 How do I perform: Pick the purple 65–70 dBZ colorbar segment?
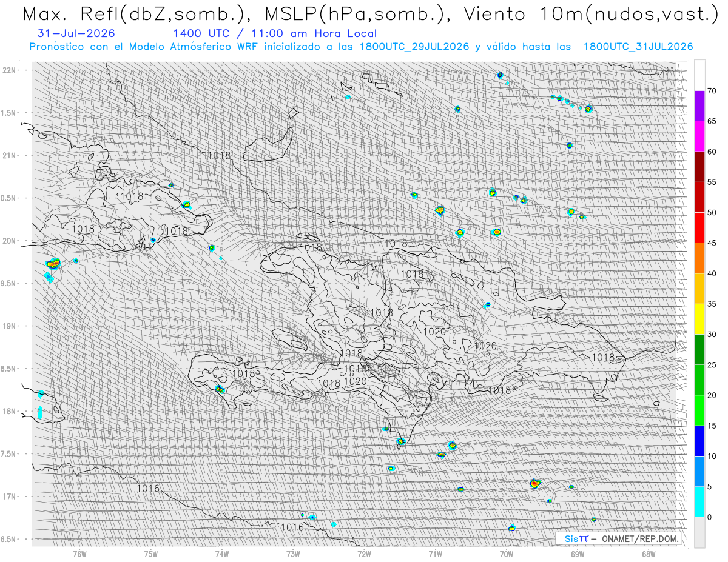[x=699, y=106]
